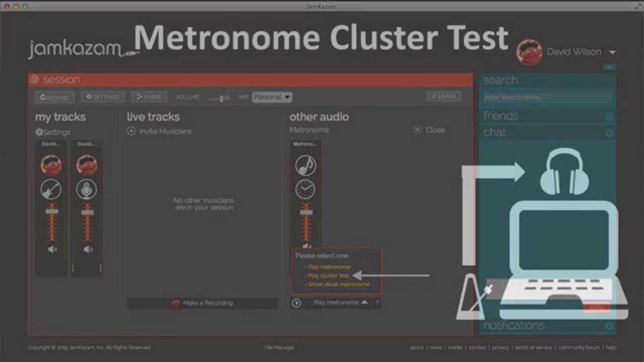Click the green macOS zoom window button
The height and width of the screenshot is (362, 644).
(25, 6)
